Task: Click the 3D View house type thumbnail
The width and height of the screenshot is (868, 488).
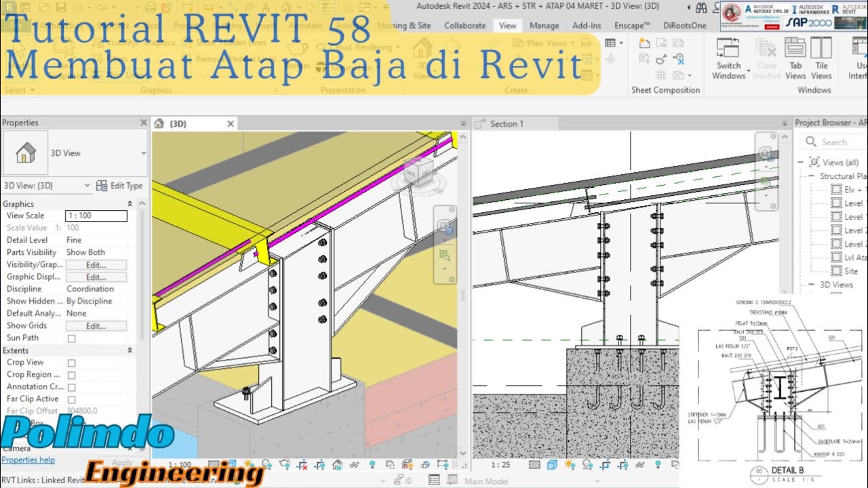Action: coord(25,152)
